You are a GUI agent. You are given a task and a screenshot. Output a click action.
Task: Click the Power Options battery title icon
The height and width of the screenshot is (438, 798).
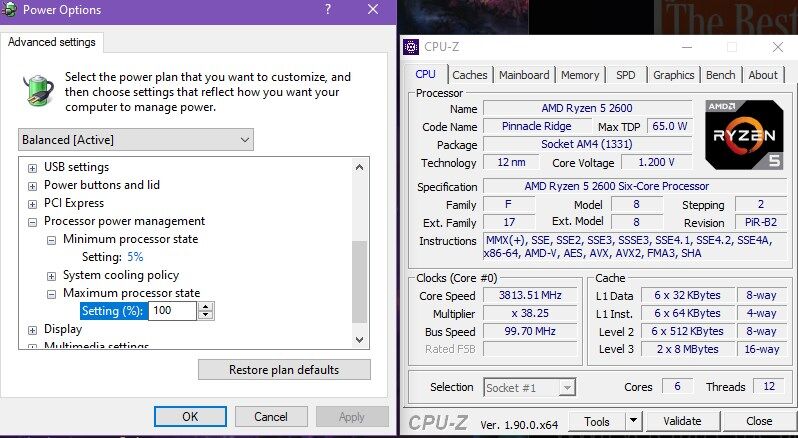9,9
